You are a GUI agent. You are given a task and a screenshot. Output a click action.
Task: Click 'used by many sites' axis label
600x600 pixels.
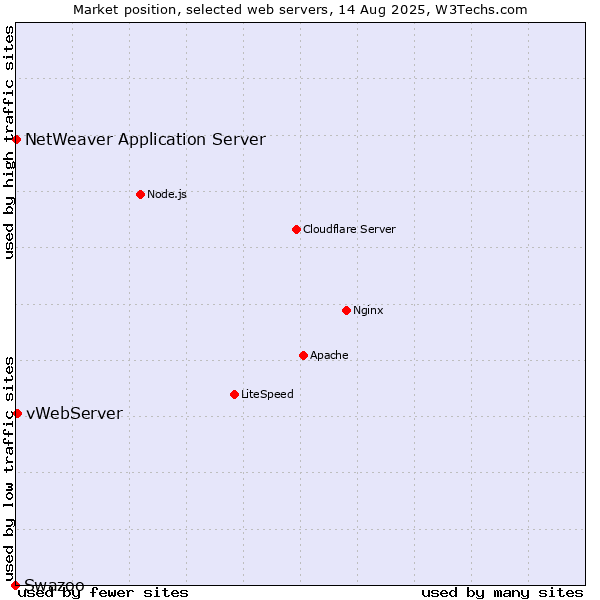point(502,593)
